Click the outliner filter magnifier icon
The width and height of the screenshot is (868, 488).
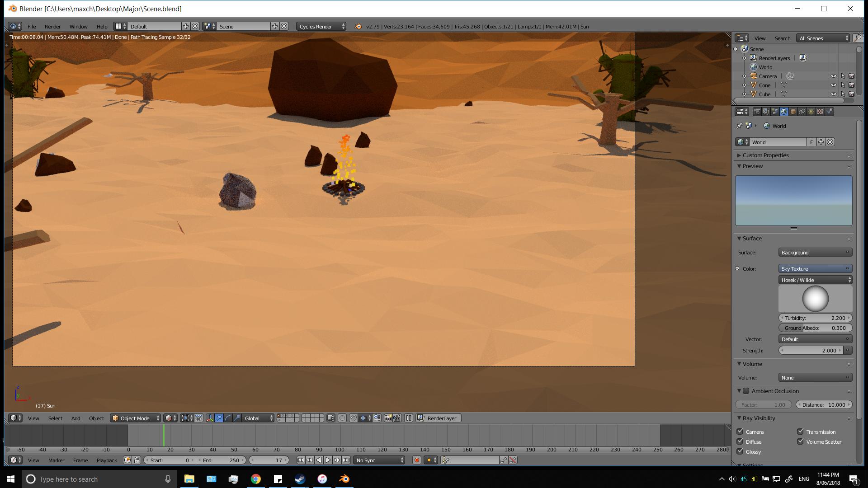(858, 38)
